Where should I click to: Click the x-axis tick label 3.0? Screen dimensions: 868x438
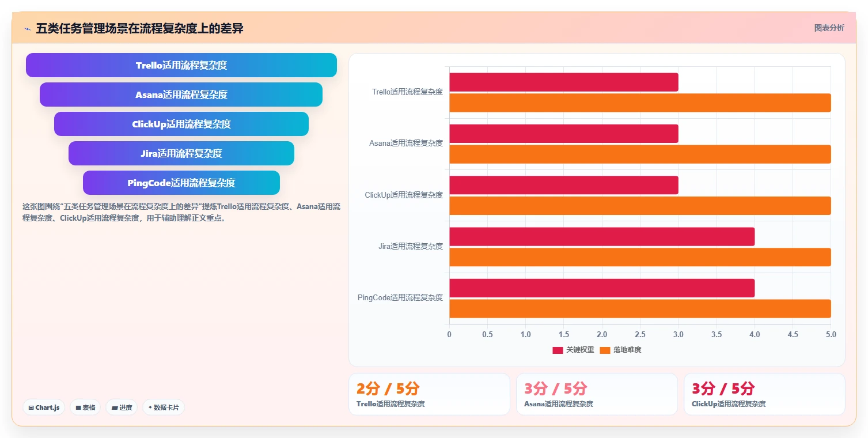tap(678, 334)
